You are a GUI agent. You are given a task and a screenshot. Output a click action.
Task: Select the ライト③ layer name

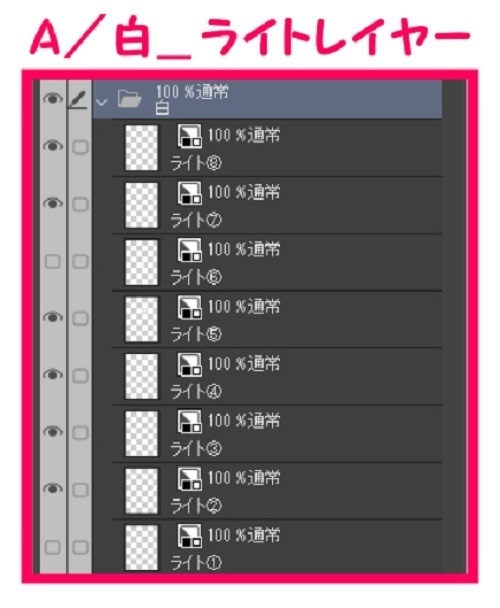tap(196, 448)
